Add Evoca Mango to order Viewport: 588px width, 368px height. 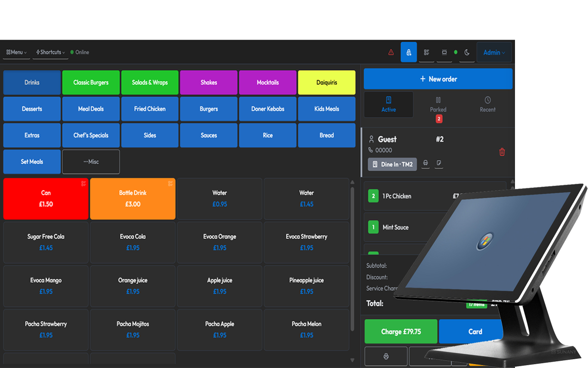coord(46,286)
